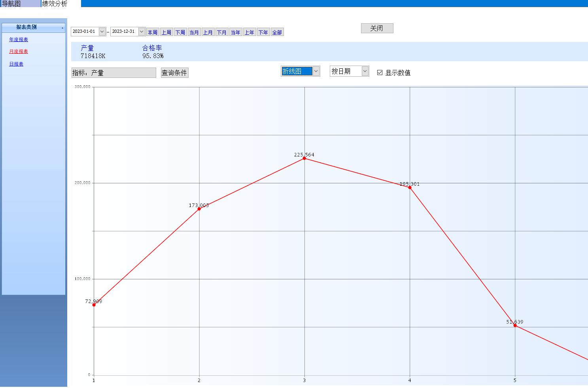This screenshot has height=388, width=588.
Task: Open the 月度报表 link
Action: coord(19,51)
